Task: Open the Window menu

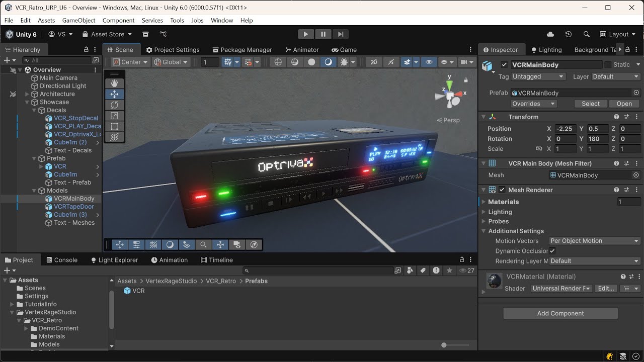Action: [x=222, y=20]
